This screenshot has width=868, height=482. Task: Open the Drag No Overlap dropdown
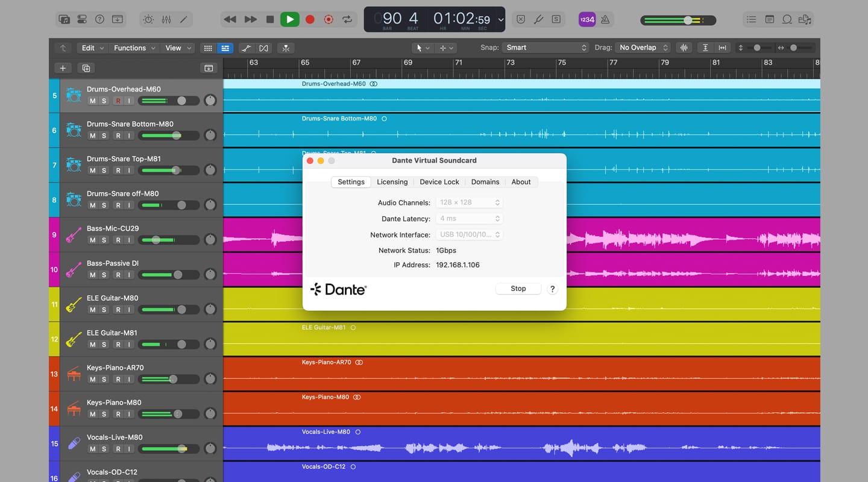click(x=643, y=48)
